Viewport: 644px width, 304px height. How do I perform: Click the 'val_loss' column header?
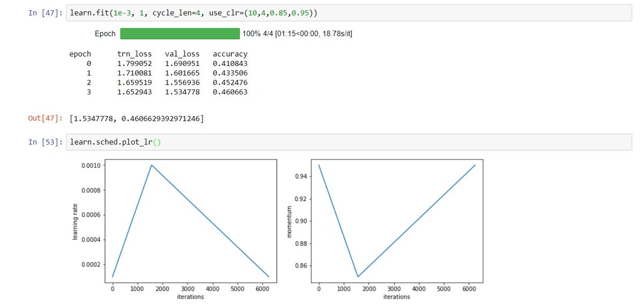pyautogui.click(x=182, y=54)
